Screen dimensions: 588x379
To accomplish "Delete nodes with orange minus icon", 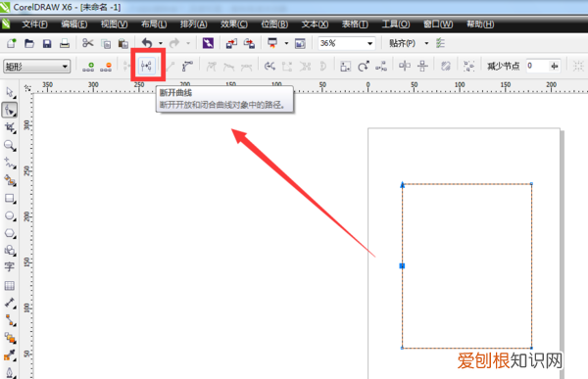I will pos(106,67).
